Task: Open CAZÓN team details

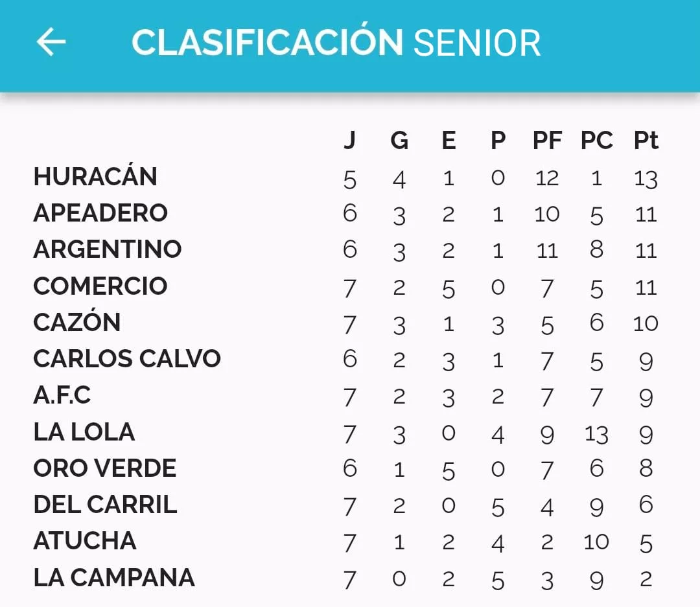Action: [x=77, y=322]
